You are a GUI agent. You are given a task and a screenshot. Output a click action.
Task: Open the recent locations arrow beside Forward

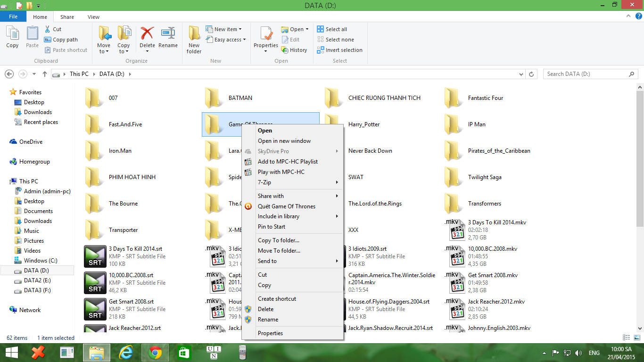tap(34, 74)
